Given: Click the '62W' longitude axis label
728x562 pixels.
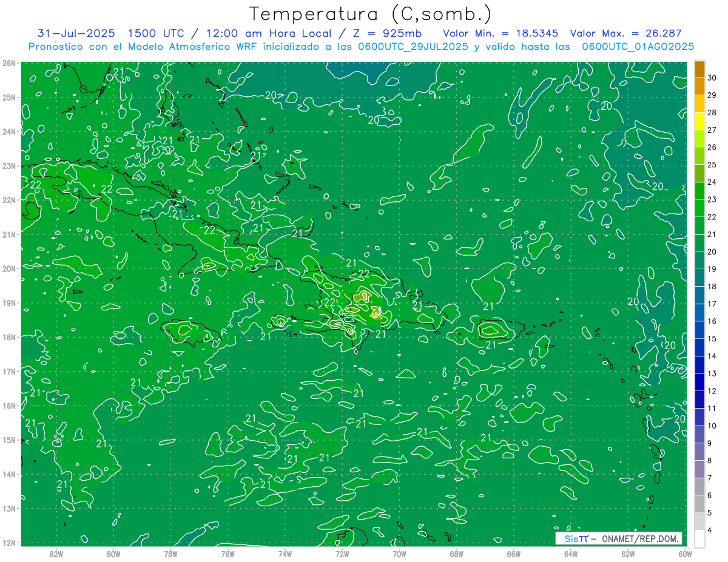Looking at the screenshot, I should coord(628,554).
